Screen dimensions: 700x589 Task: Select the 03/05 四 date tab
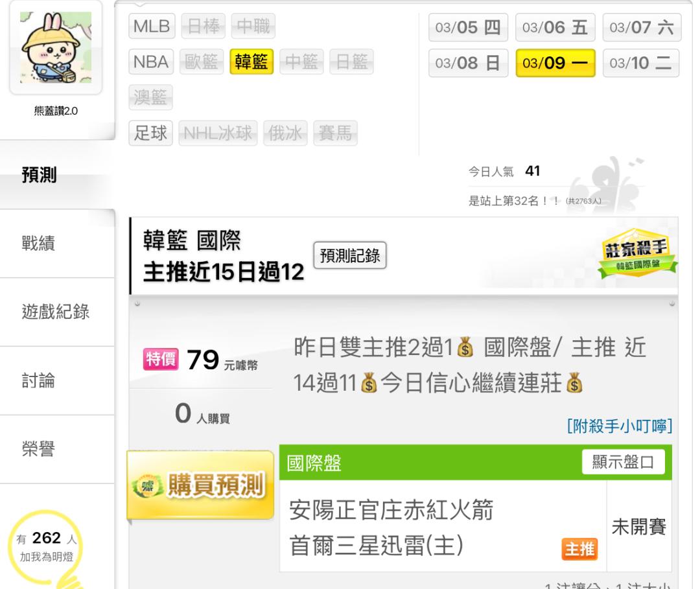468,27
